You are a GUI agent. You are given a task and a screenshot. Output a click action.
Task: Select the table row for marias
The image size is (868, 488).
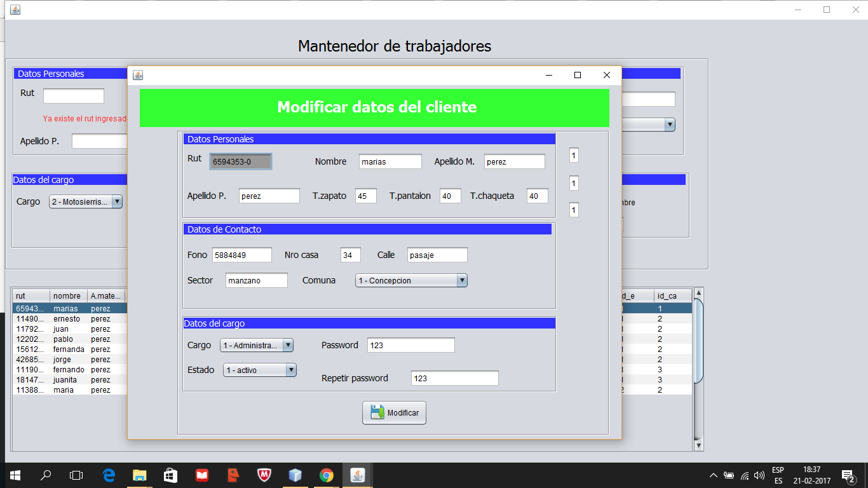pos(70,308)
